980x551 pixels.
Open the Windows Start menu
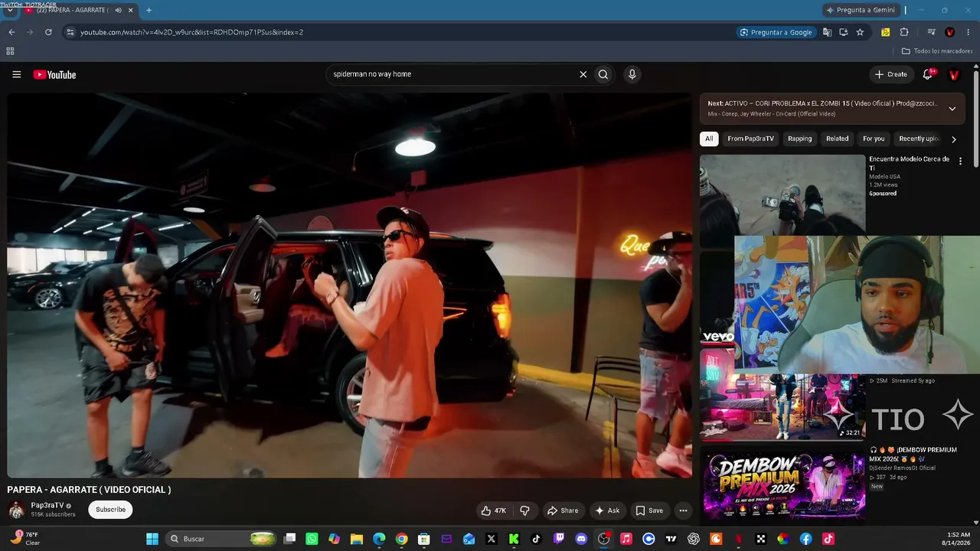click(152, 539)
